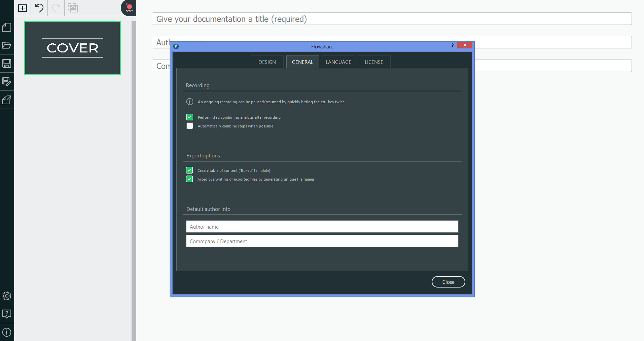Enable automatically combine steps when possible
Screen dimensions: 644x341
coord(190,126)
